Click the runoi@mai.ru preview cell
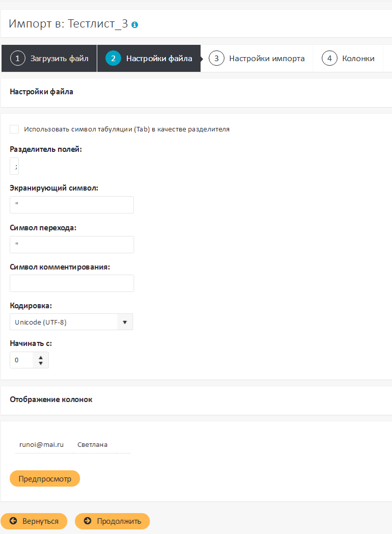392x534 pixels. (41, 444)
